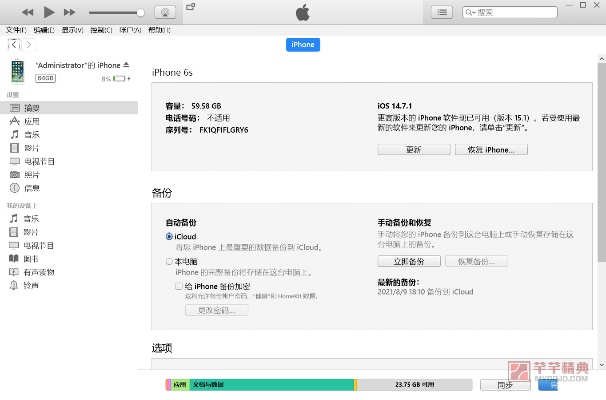Image resolution: width=606 pixels, height=400 pixels.
Task: Open the AirPlay output button
Action: [x=164, y=12]
